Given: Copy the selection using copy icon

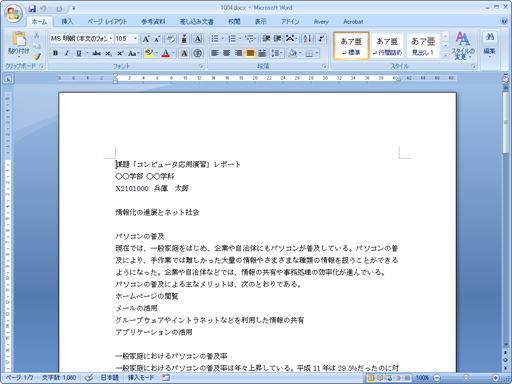Looking at the screenshot, I should (37, 46).
